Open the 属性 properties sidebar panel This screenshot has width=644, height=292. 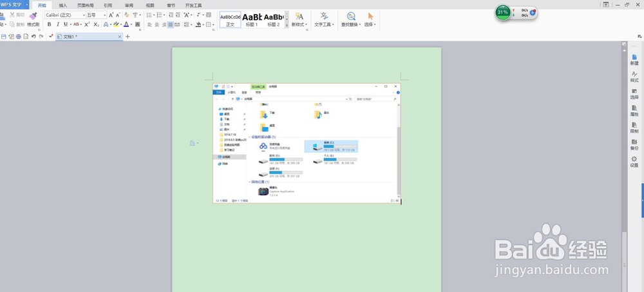(634, 111)
